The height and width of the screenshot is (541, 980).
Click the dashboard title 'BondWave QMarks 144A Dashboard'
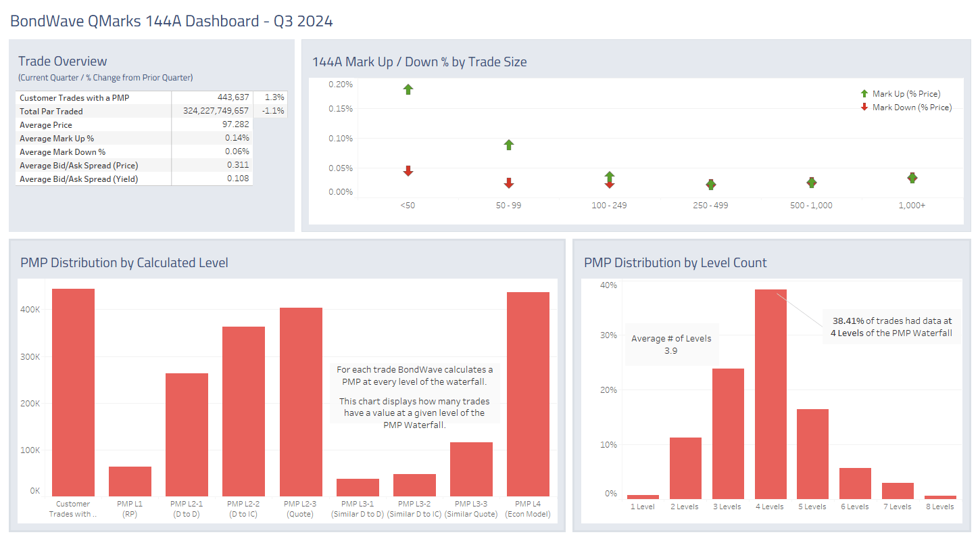[171, 21]
